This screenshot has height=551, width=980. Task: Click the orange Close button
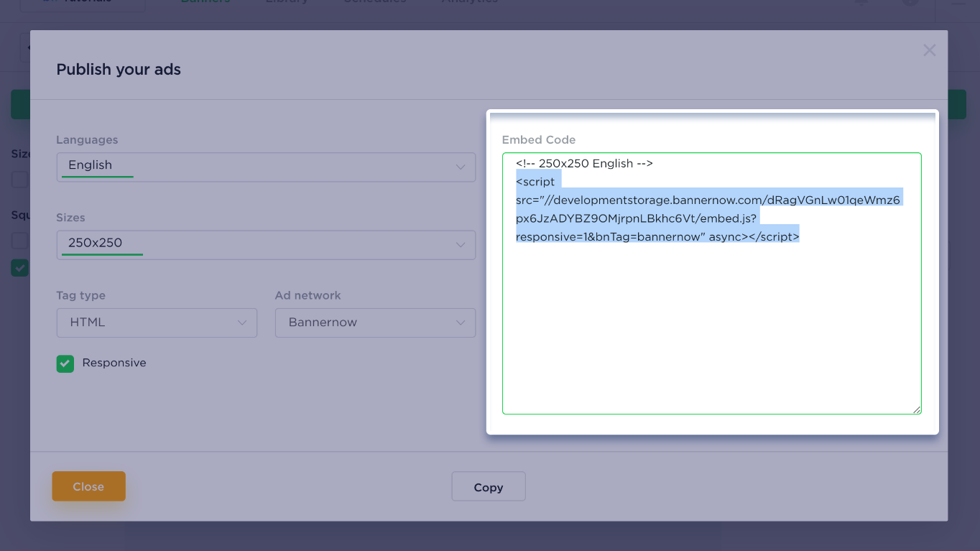click(x=88, y=486)
